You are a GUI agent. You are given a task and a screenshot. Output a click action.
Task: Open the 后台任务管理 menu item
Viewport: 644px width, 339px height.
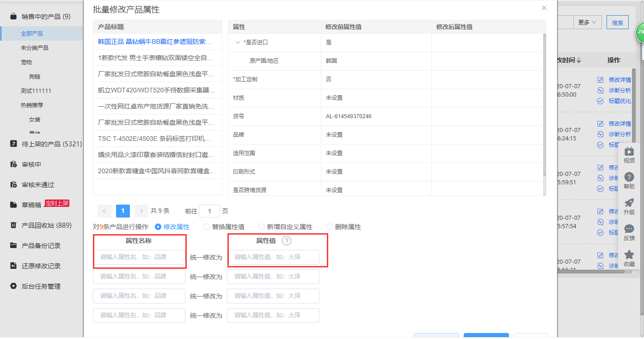coord(42,286)
